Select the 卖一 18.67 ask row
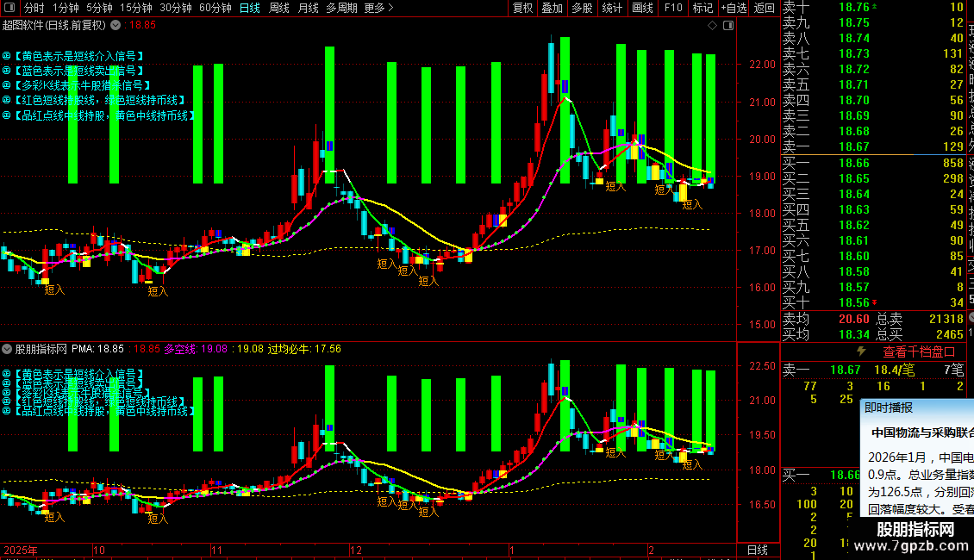The image size is (974, 560). (x=873, y=146)
